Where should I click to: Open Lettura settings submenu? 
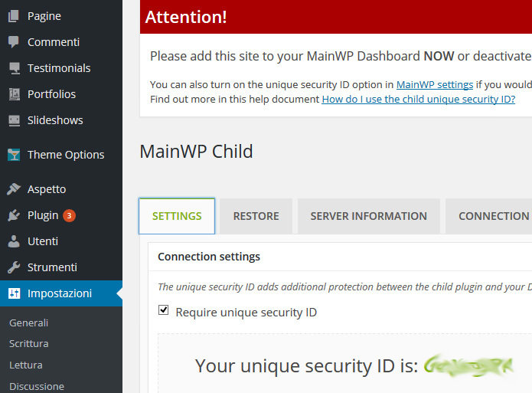(x=26, y=365)
